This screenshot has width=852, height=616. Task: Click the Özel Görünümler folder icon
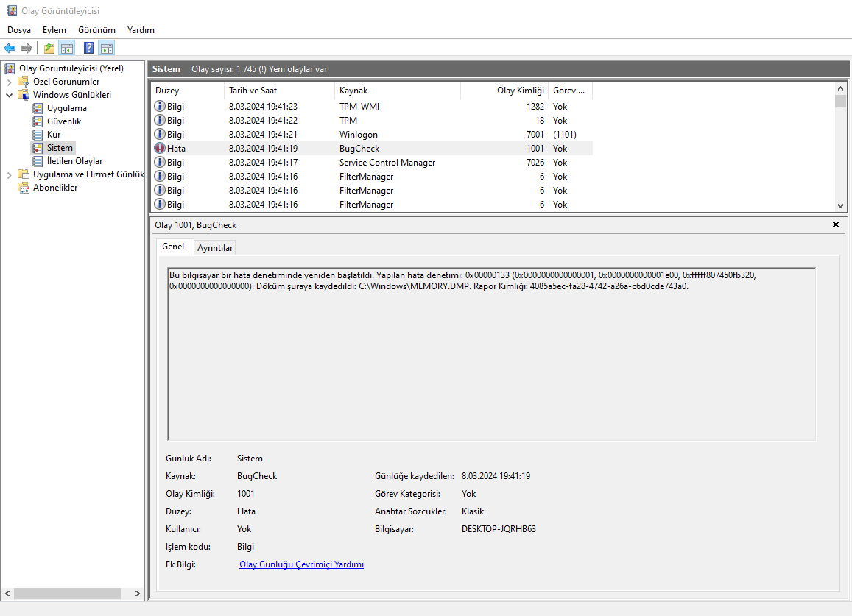pos(24,82)
